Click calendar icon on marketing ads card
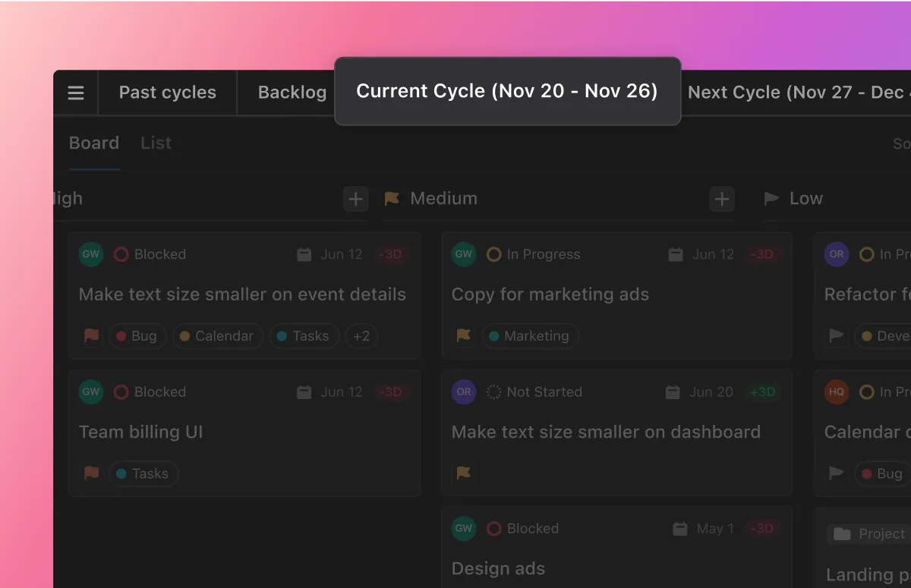911x588 pixels. click(676, 254)
